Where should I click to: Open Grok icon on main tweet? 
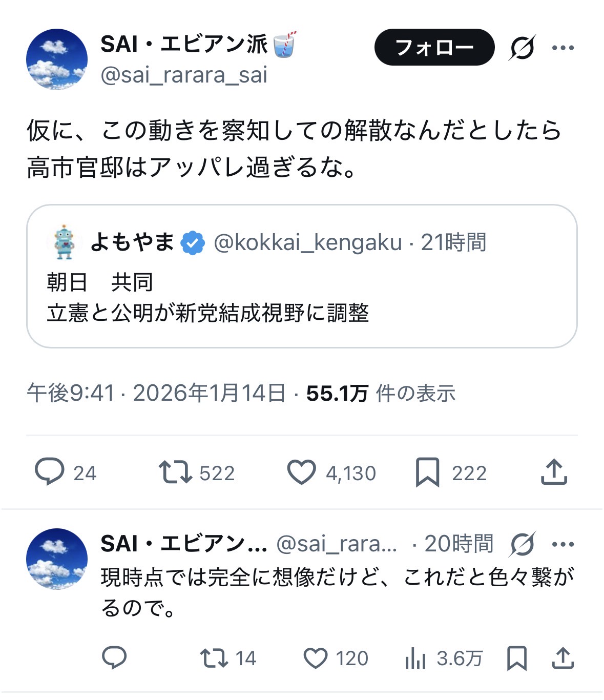tap(522, 48)
